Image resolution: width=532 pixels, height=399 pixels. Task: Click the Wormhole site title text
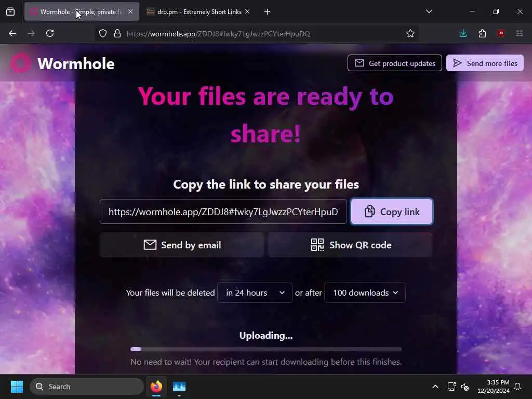pos(76,64)
